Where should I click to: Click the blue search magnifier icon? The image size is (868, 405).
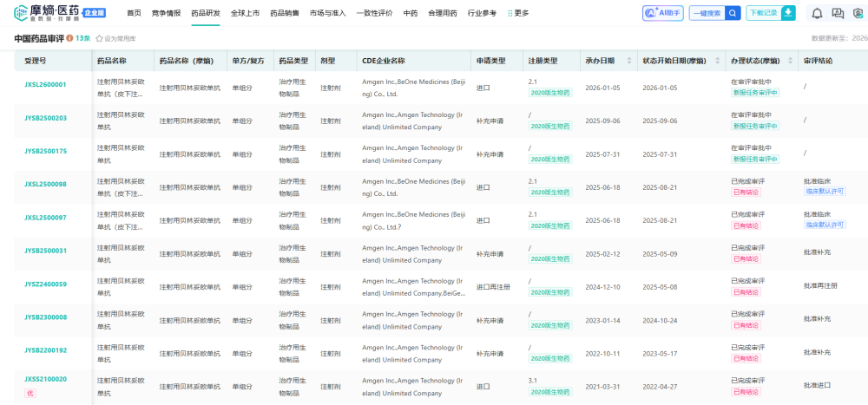tap(733, 13)
